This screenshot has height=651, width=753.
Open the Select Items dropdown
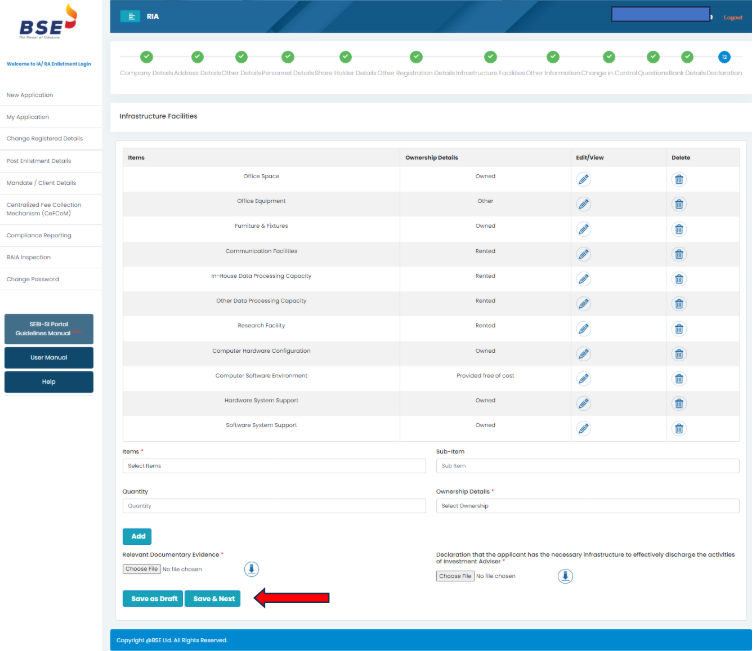pyautogui.click(x=273, y=466)
